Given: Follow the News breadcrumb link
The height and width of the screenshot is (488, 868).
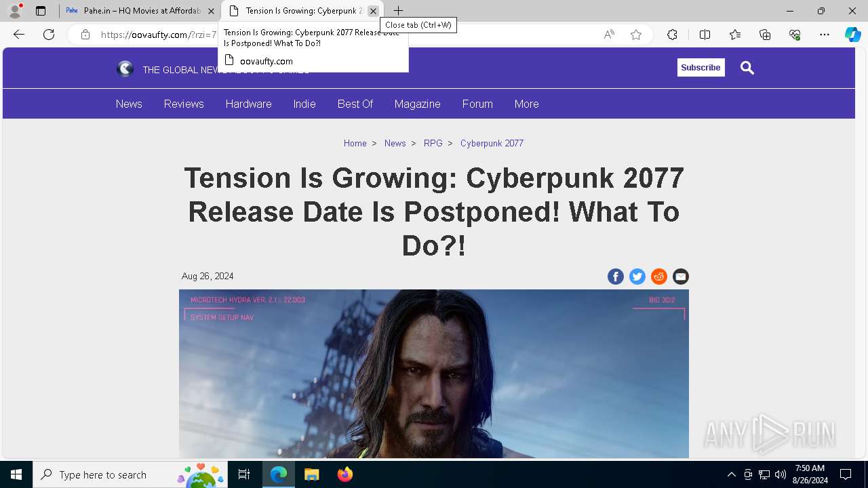Looking at the screenshot, I should (x=395, y=143).
